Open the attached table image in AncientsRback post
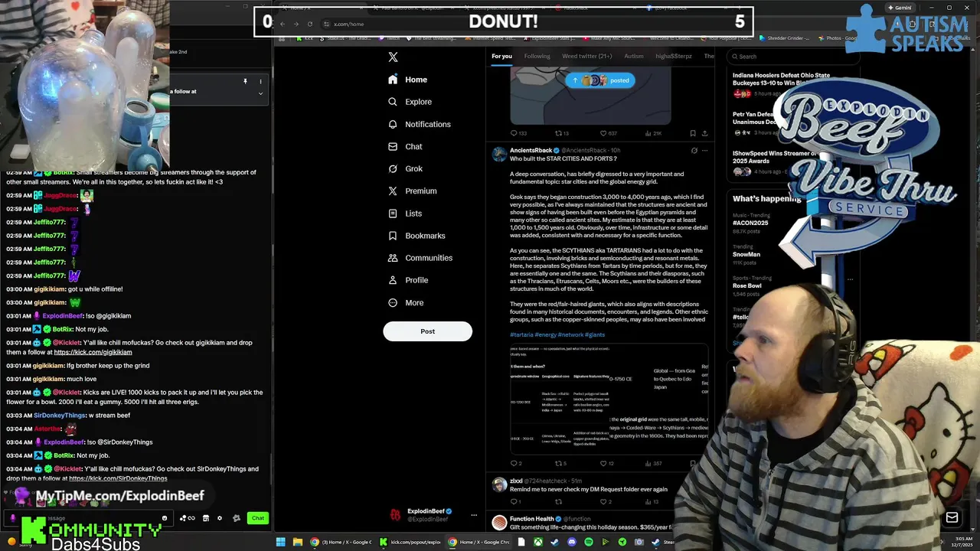This screenshot has height=551, width=980. [x=609, y=398]
